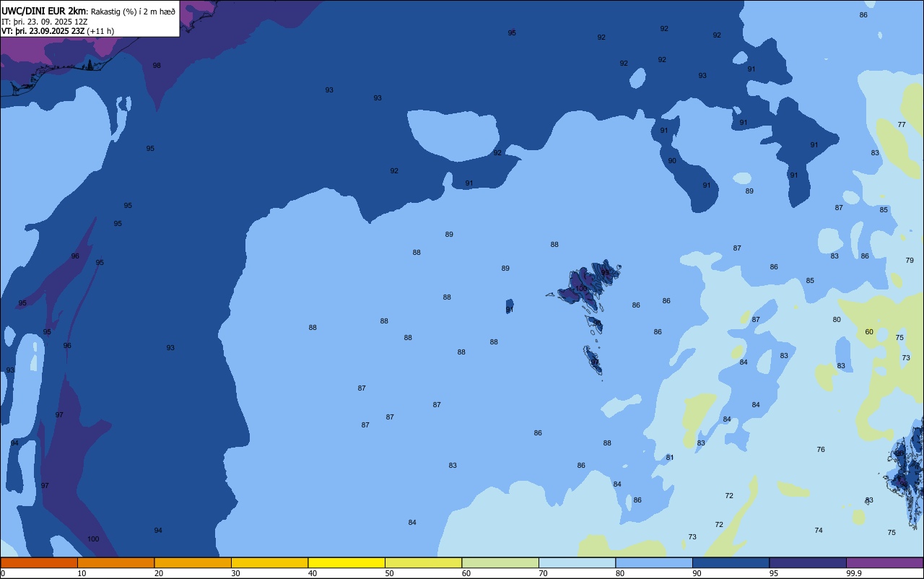Image resolution: width=924 pixels, height=579 pixels.
Task: Click the title 'UWC/DINI EUR 2km'
Action: click(x=44, y=10)
